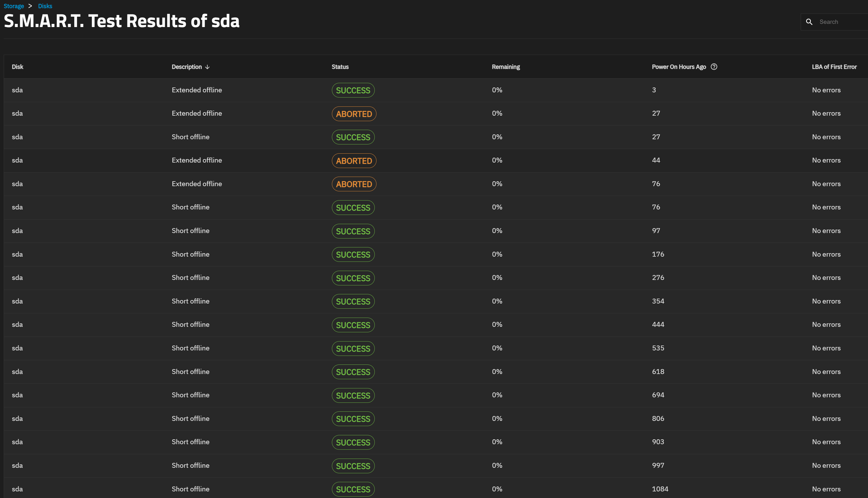This screenshot has height=498, width=868.
Task: Sort by the LBA of First Error header
Action: (834, 67)
